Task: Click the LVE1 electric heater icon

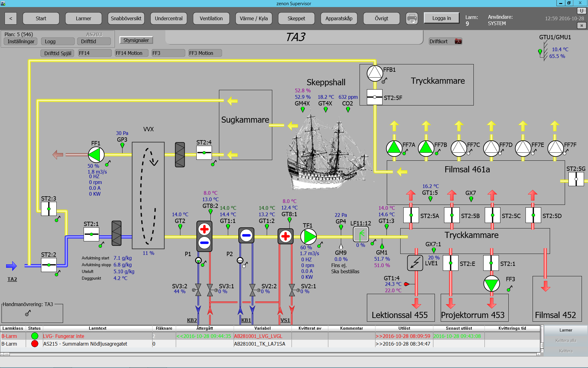Action: click(415, 263)
